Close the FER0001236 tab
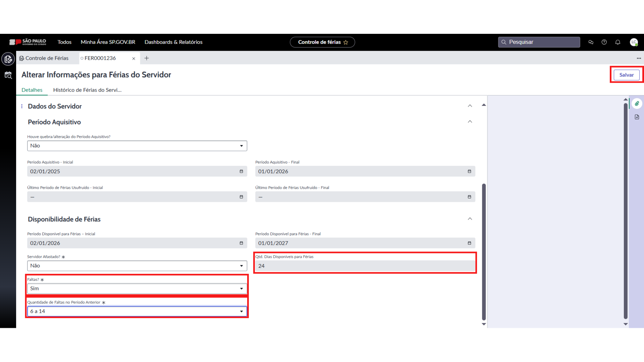Viewport: 644px width, 362px height. pyautogui.click(x=133, y=58)
